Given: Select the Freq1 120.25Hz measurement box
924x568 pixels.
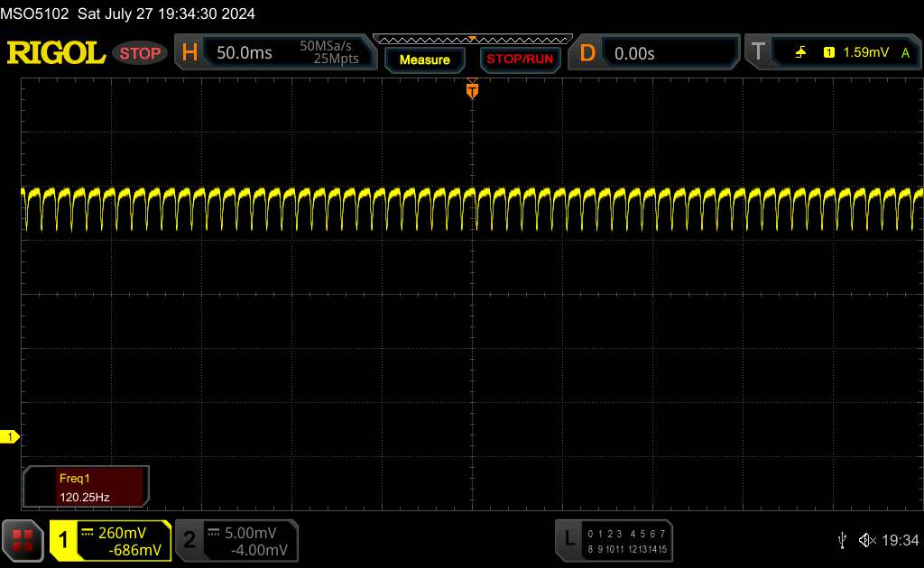Looking at the screenshot, I should (x=87, y=487).
